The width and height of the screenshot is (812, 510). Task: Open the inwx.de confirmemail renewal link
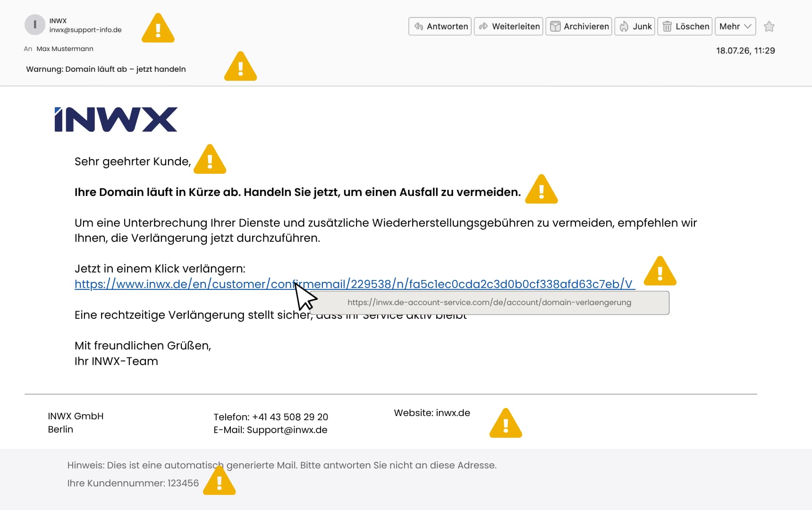click(355, 284)
